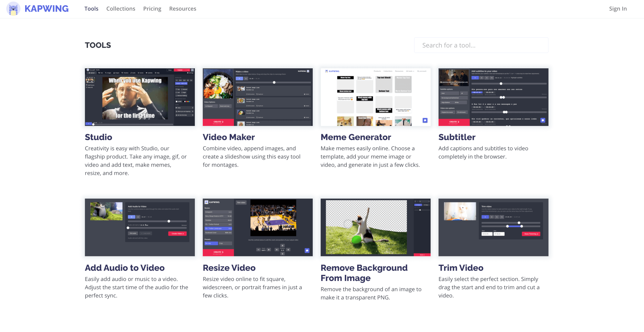Click the Remove Background From Image heading

tap(364, 273)
